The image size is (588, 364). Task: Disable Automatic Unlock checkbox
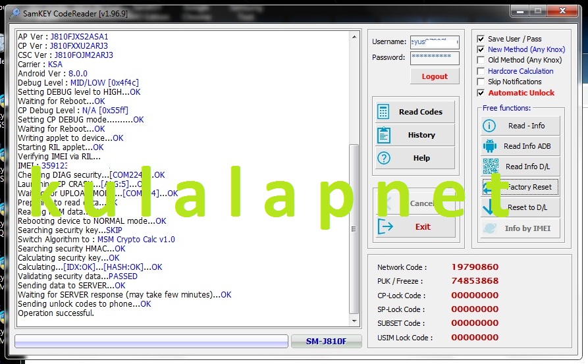pos(481,93)
